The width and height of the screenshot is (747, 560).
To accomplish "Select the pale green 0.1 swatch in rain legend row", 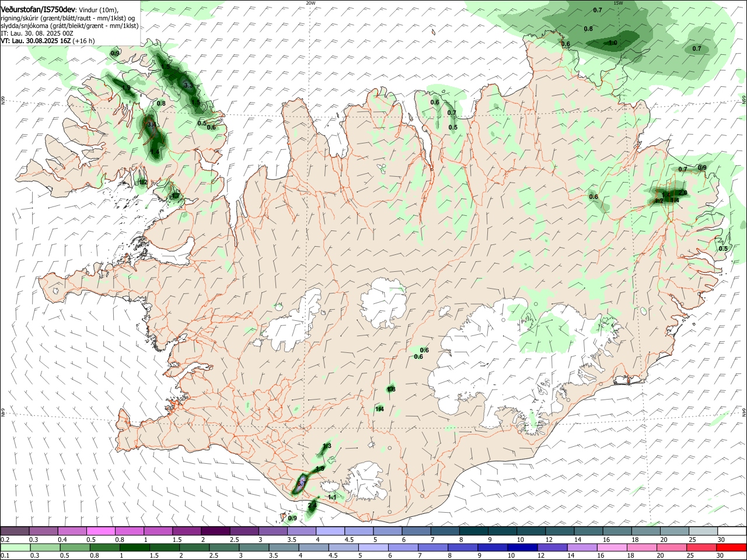I will [x=15, y=548].
